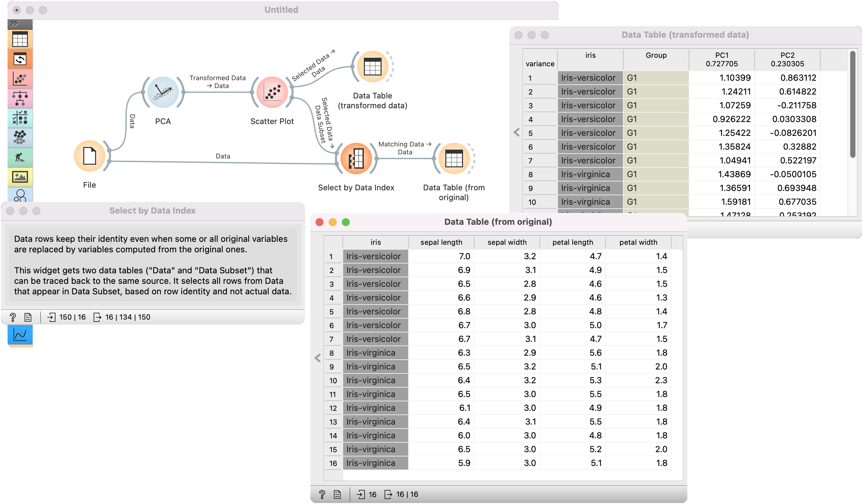This screenshot has height=504, width=863.
Task: Open the Select by Data Index node
Action: (356, 159)
